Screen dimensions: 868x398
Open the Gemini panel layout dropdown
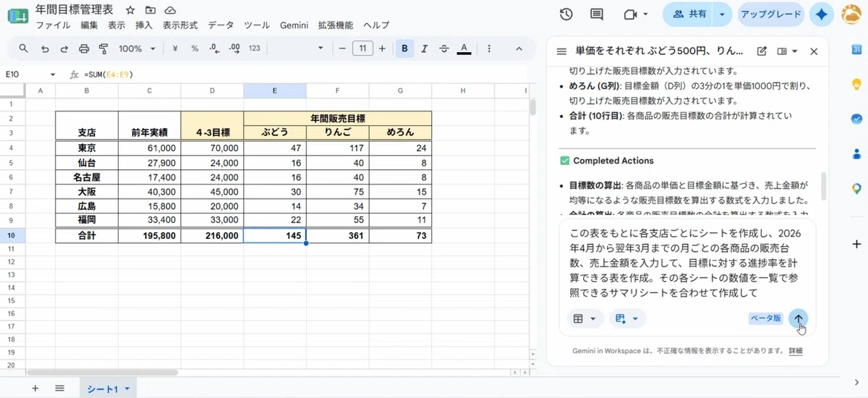tap(787, 51)
